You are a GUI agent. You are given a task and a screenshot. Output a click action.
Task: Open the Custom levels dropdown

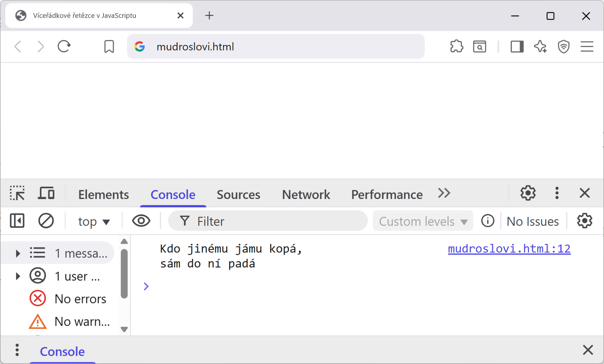coord(423,221)
